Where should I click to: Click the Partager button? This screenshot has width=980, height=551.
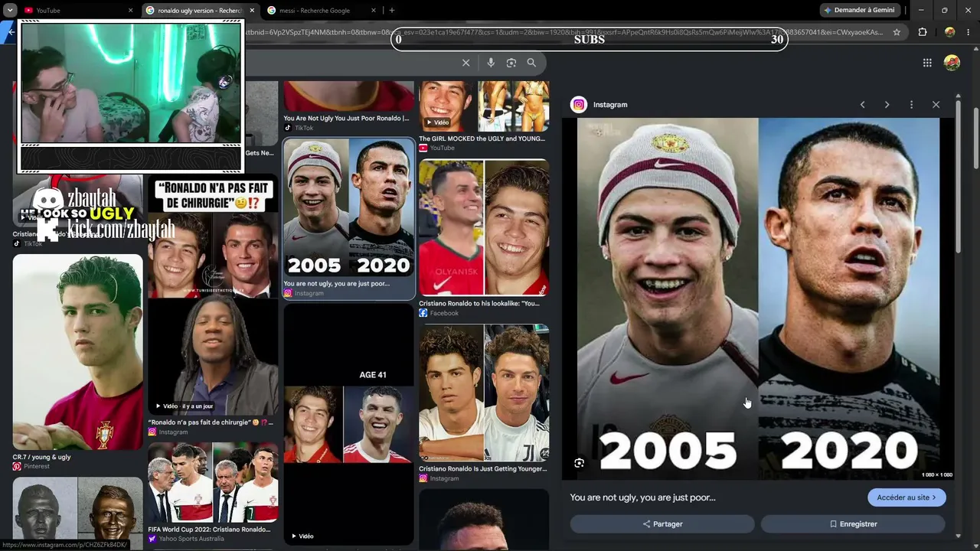[x=662, y=524]
